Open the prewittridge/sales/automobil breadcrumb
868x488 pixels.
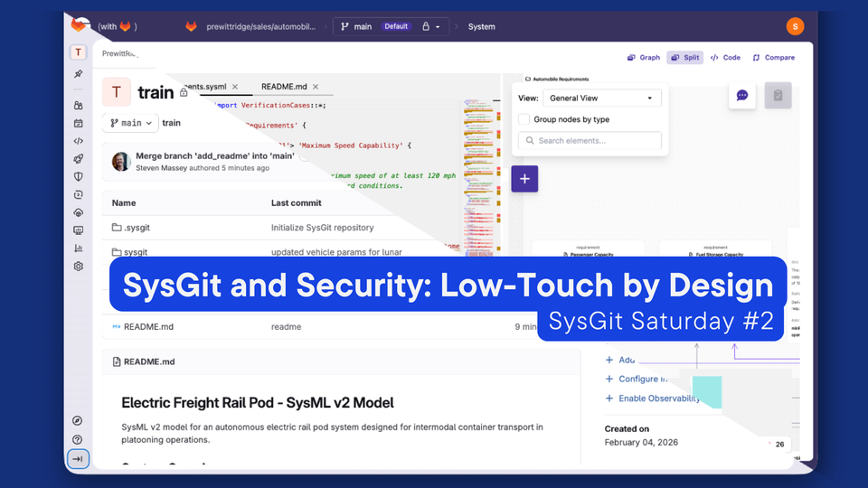260,26
